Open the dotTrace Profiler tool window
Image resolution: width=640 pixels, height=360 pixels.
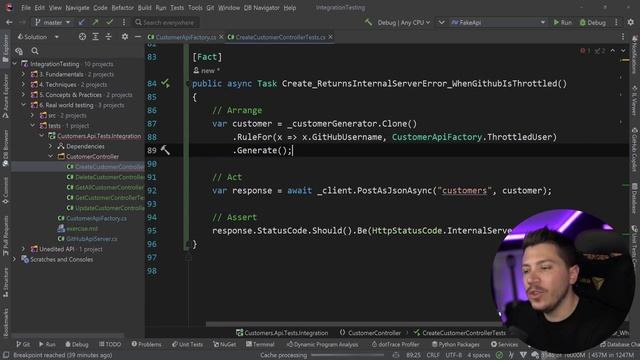click(395, 344)
